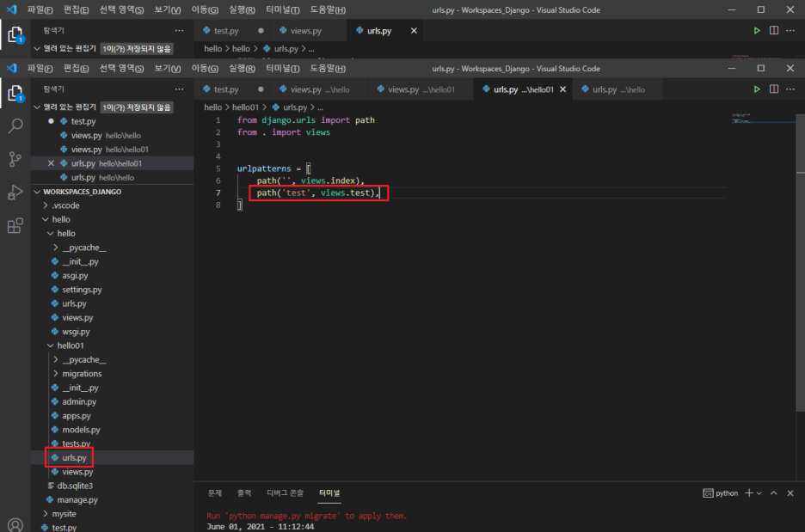Click unsaved dot on front window test.py tab
Screen dimensions: 805x532
(261, 89)
